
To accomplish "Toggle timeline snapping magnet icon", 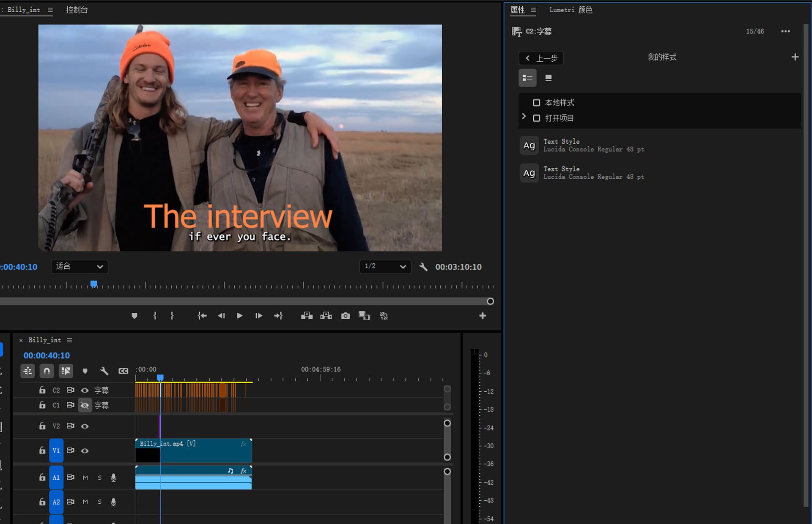I will tap(47, 371).
